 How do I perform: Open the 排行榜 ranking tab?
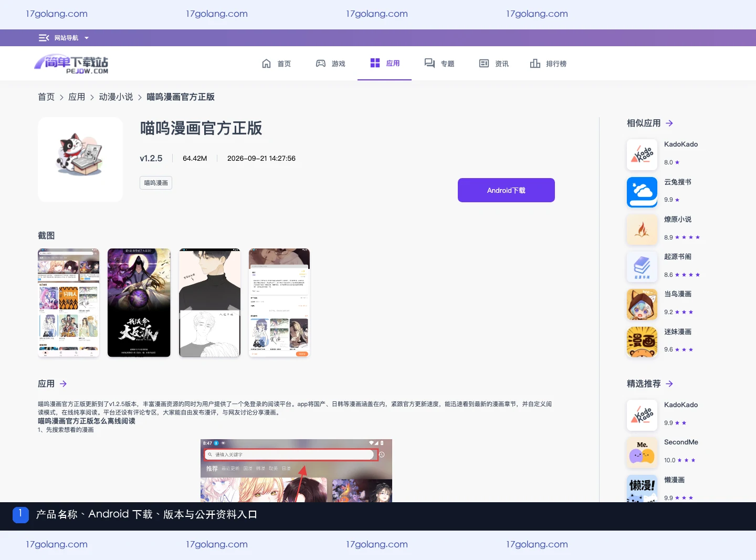pos(548,64)
